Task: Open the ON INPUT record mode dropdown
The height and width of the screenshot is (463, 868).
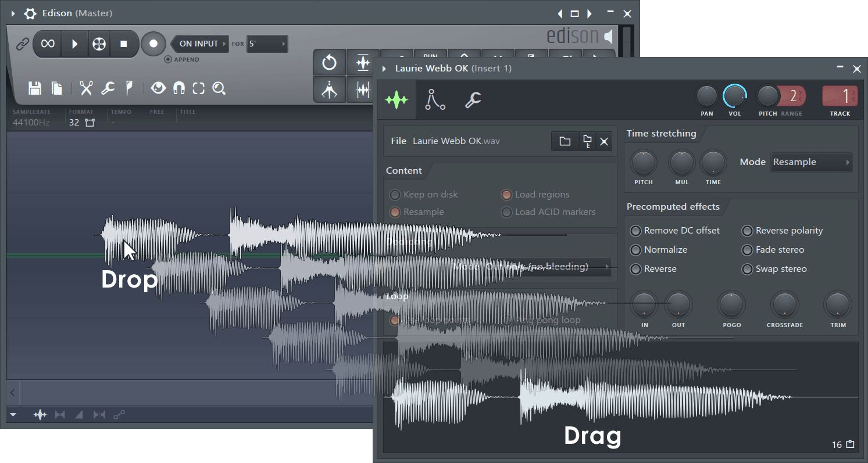Action: point(200,44)
